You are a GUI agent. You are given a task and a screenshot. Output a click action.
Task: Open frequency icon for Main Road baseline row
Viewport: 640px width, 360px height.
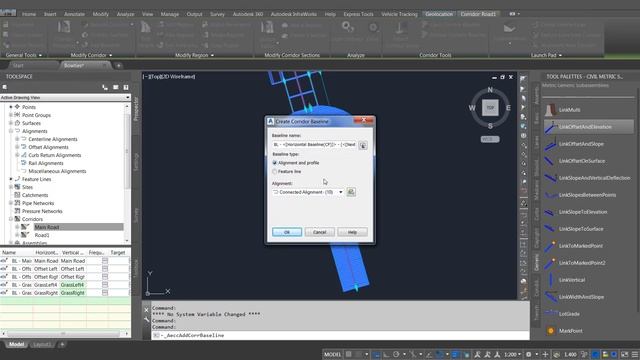[105, 261]
